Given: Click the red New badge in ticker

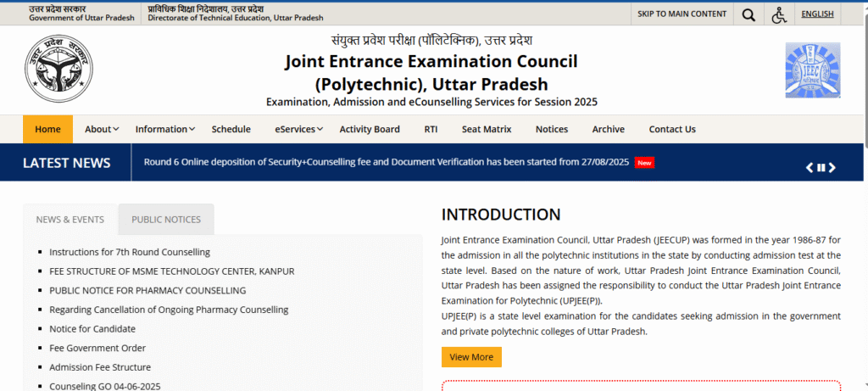Looking at the screenshot, I should (644, 163).
